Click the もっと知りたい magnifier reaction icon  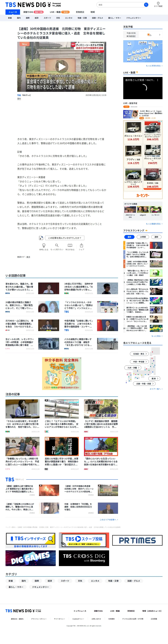(x=57, y=245)
